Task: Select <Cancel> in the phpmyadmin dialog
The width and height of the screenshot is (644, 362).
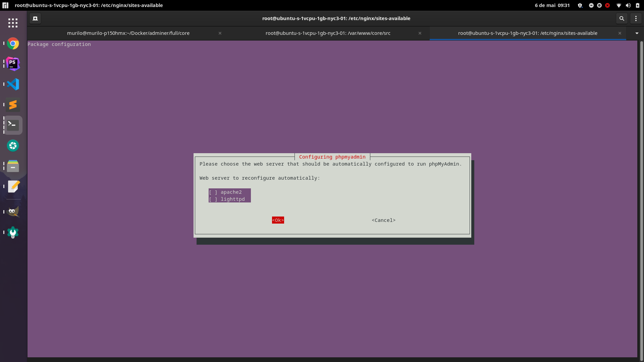Action: [383, 220]
